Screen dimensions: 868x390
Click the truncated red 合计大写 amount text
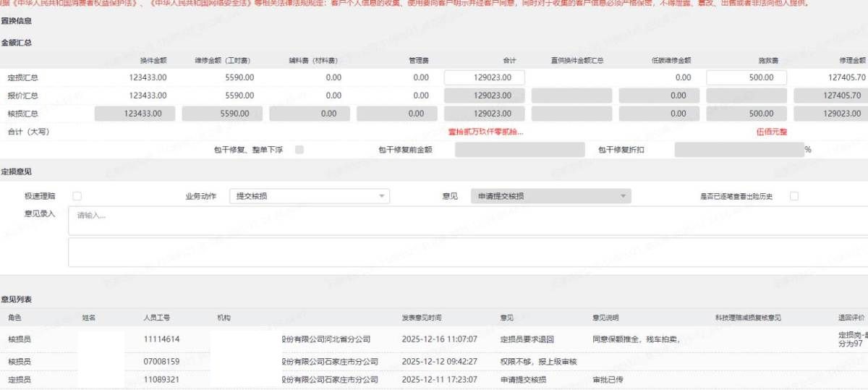pyautogui.click(x=485, y=132)
